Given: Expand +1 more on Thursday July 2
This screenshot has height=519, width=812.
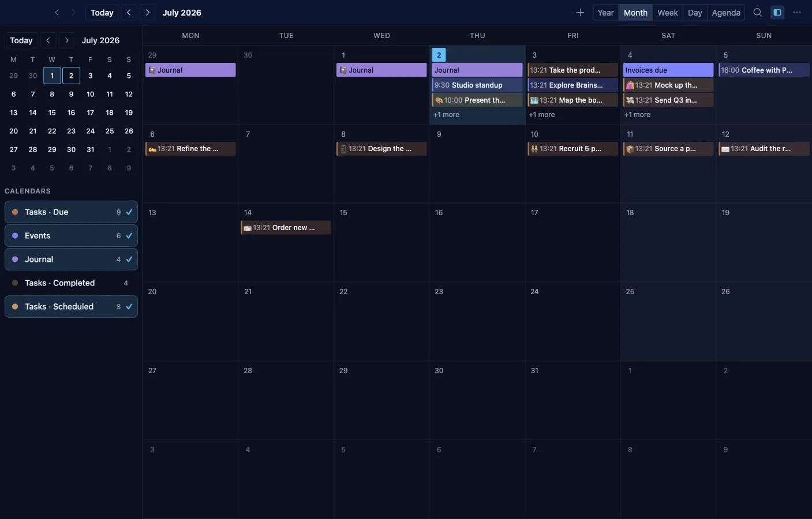Looking at the screenshot, I should pyautogui.click(x=446, y=115).
